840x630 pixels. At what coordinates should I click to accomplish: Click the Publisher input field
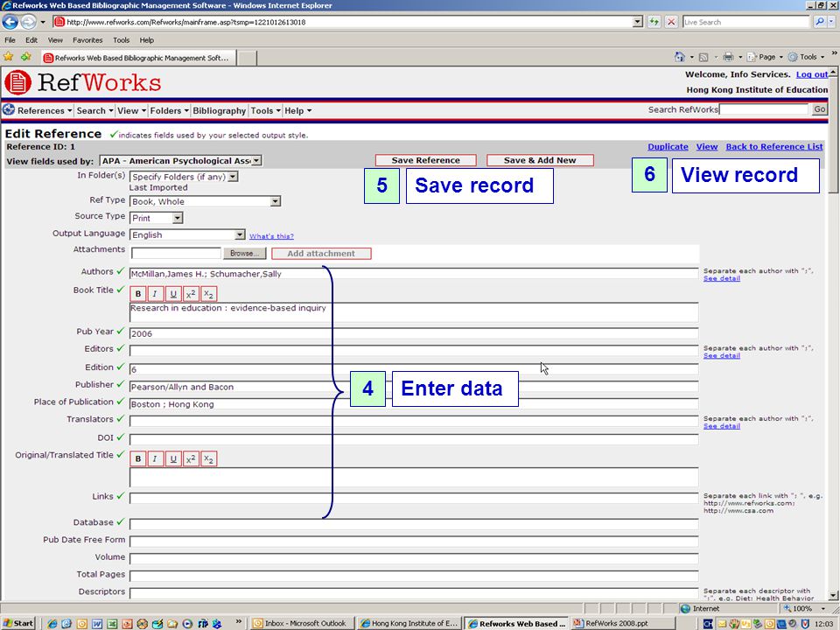(x=414, y=387)
